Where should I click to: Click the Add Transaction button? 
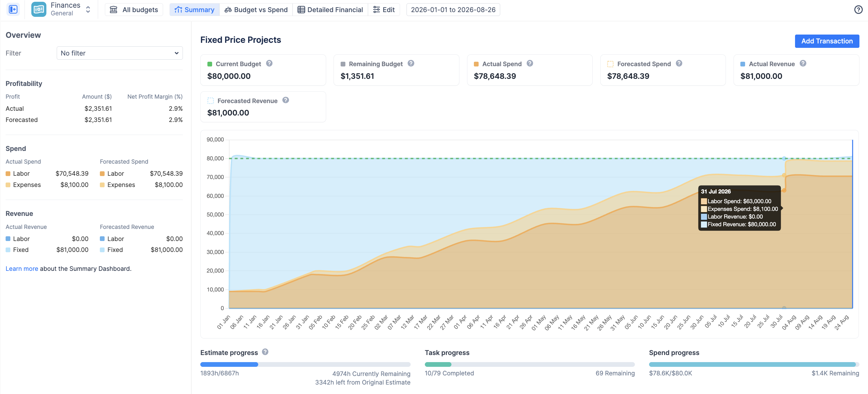(x=827, y=41)
